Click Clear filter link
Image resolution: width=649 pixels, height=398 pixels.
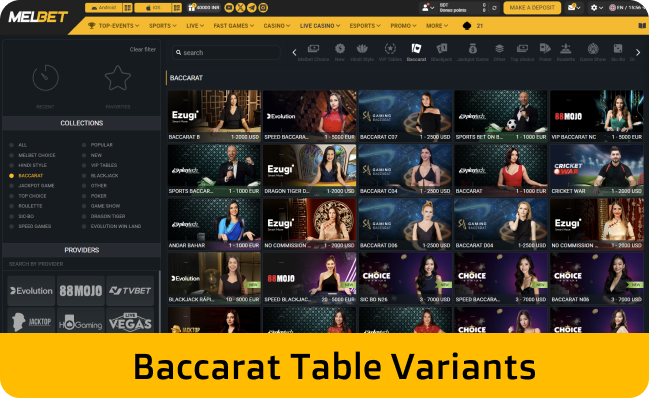pos(143,49)
